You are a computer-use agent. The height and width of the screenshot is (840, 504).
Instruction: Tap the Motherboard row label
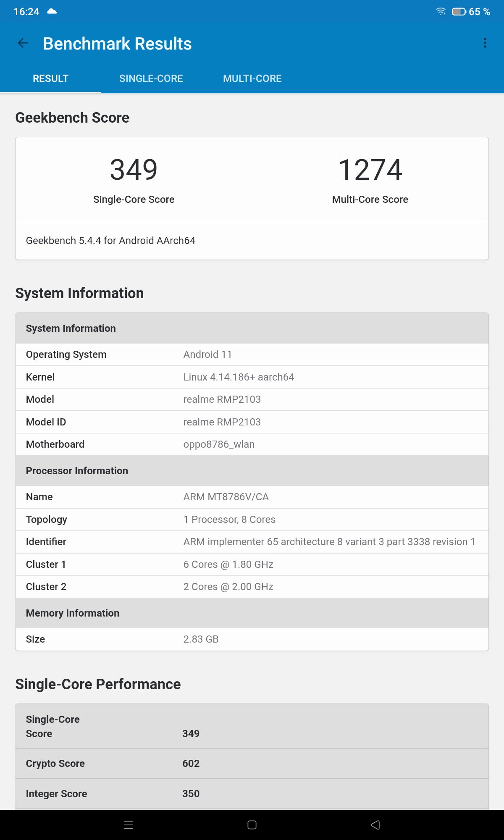pos(55,444)
